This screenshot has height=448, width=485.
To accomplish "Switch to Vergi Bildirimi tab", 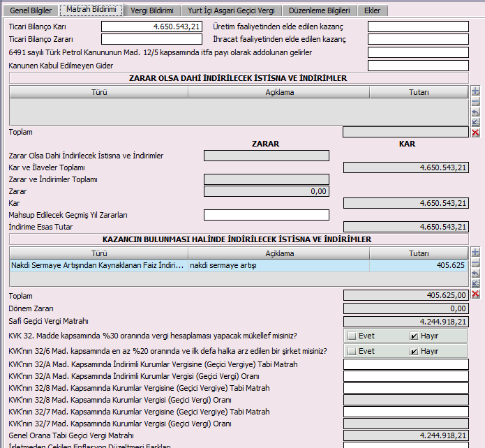I will [x=152, y=10].
